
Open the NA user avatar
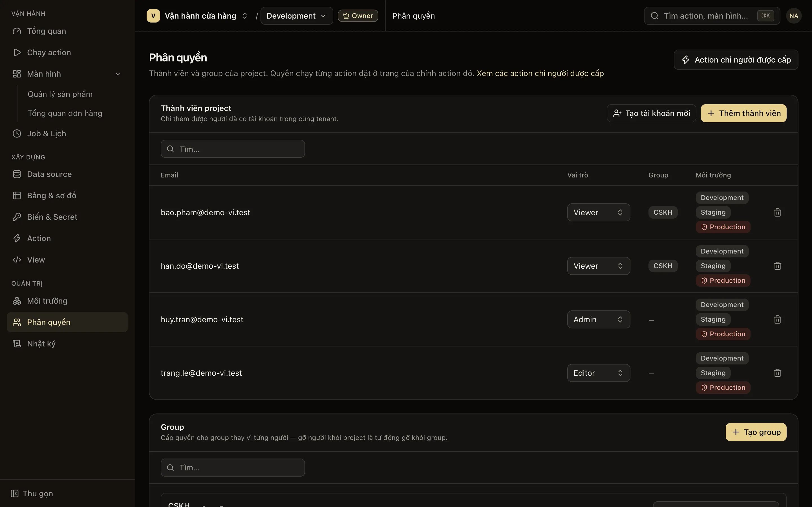point(794,16)
